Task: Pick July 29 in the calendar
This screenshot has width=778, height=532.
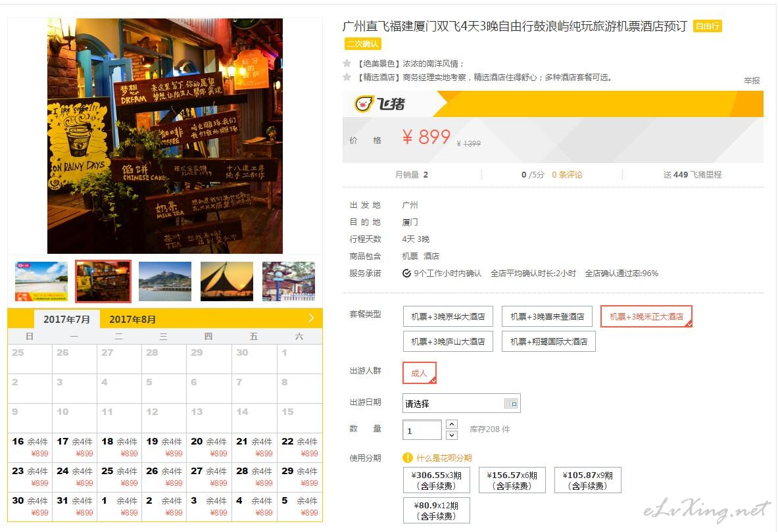Action: (x=300, y=477)
